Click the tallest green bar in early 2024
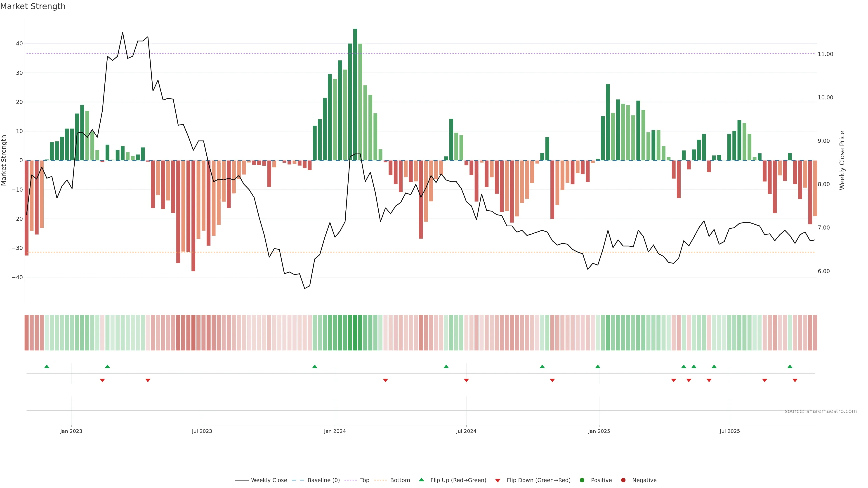This screenshot has height=488, width=868. coord(355,94)
